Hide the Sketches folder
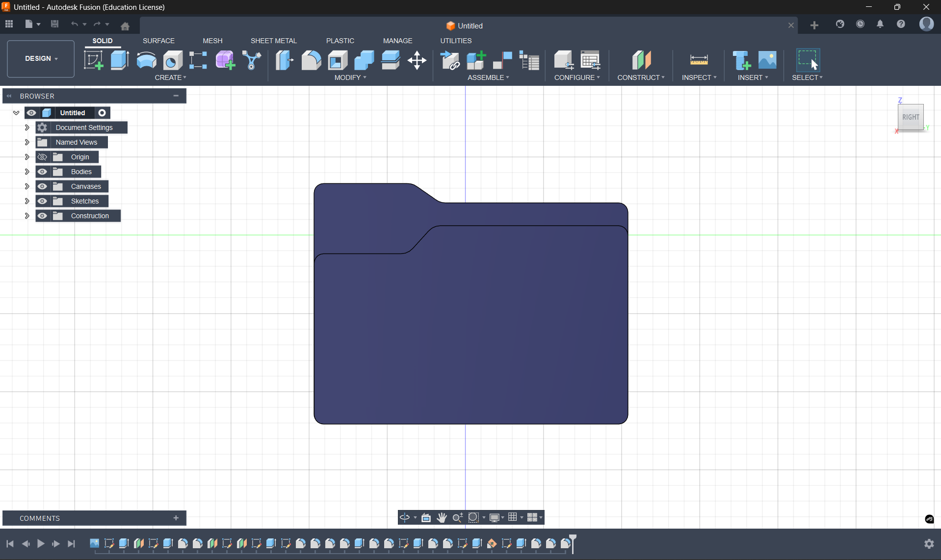The height and width of the screenshot is (560, 941). pos(42,201)
